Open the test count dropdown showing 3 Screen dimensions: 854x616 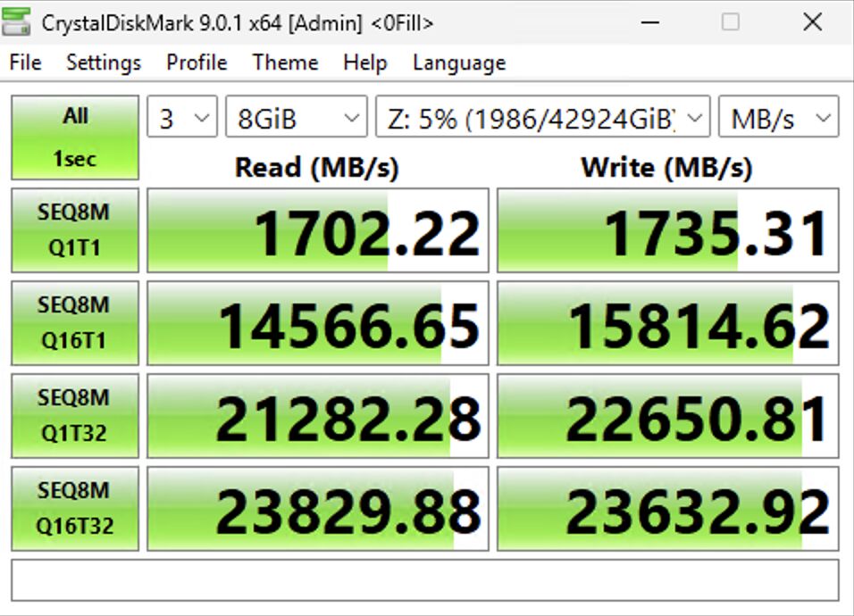[180, 116]
